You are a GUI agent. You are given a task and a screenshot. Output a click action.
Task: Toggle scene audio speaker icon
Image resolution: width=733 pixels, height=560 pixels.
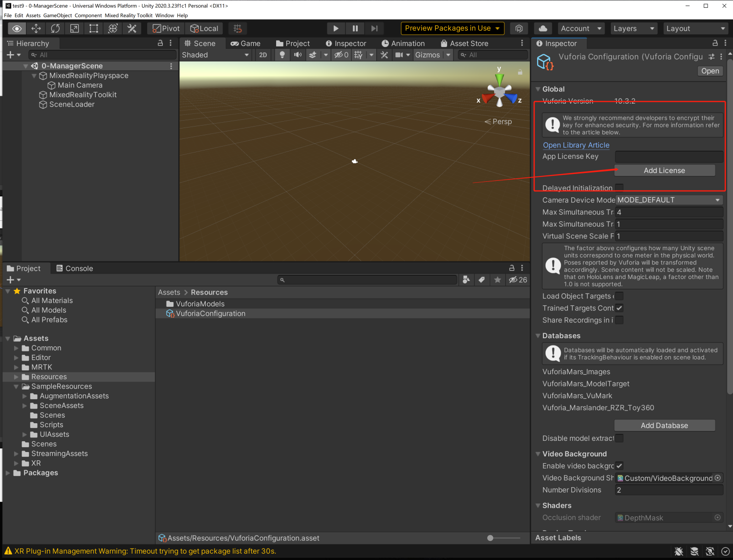(297, 55)
